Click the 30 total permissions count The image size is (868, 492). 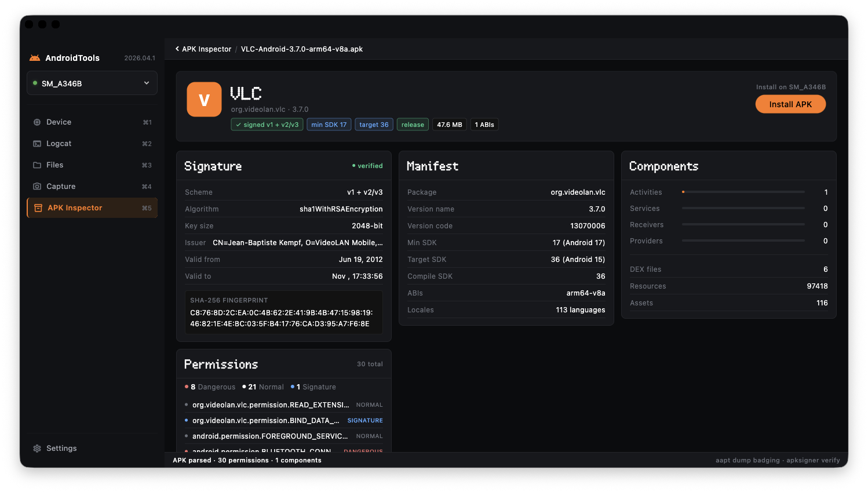coord(370,365)
